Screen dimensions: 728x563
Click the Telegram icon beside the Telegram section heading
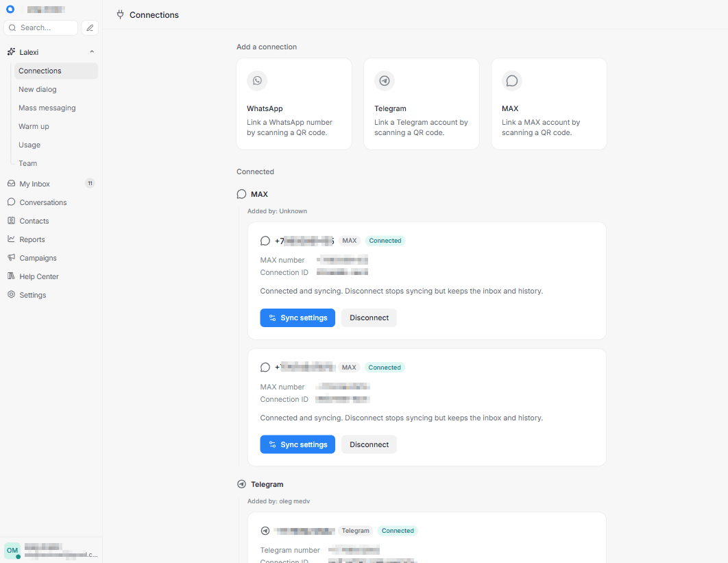pyautogui.click(x=241, y=484)
